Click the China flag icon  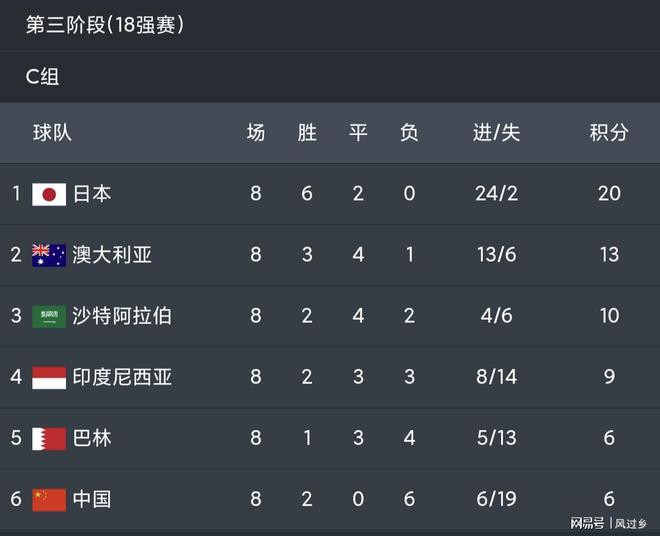click(49, 499)
